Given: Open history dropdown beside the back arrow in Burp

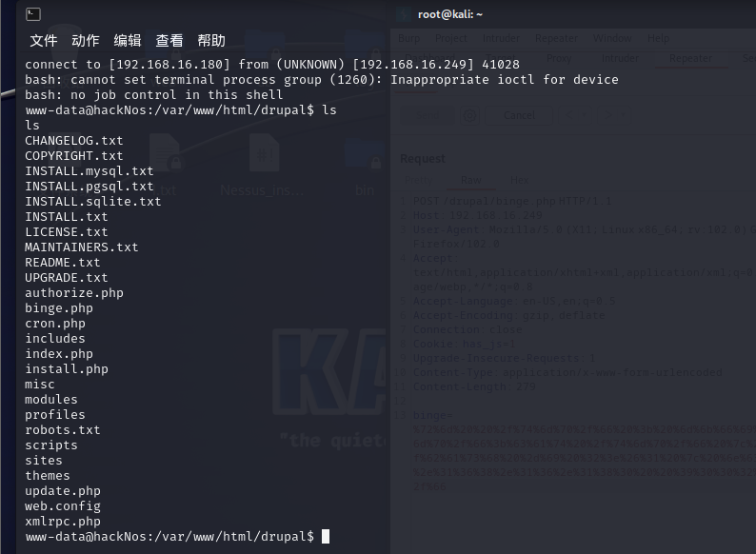Looking at the screenshot, I should pyautogui.click(x=584, y=116).
